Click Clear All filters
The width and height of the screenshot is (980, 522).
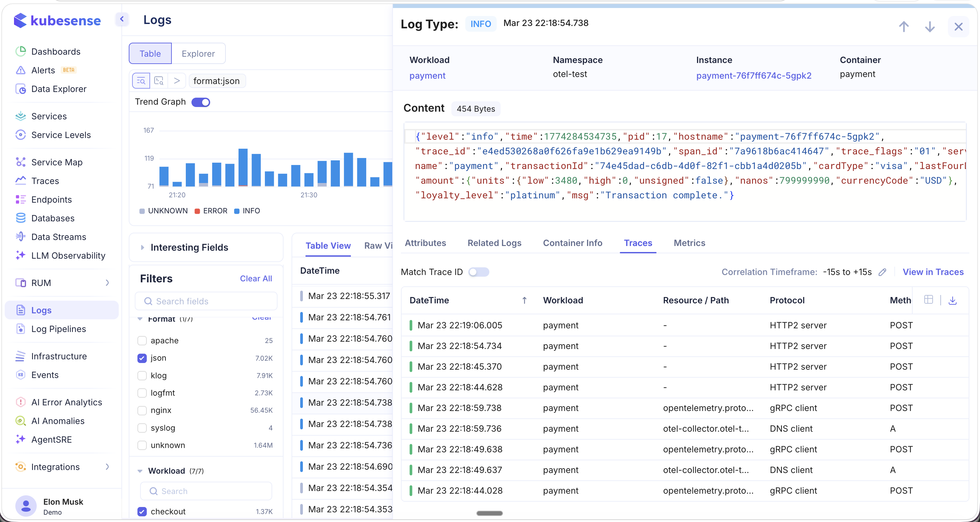pos(256,279)
